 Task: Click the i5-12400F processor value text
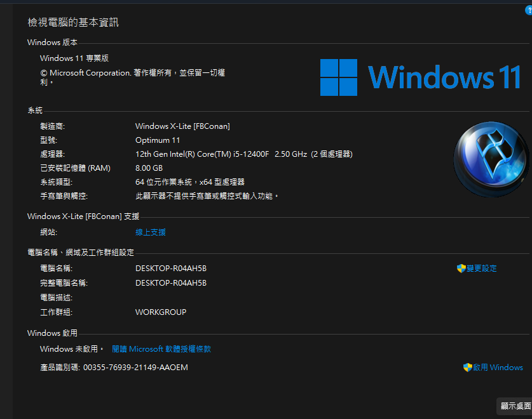pyautogui.click(x=243, y=154)
